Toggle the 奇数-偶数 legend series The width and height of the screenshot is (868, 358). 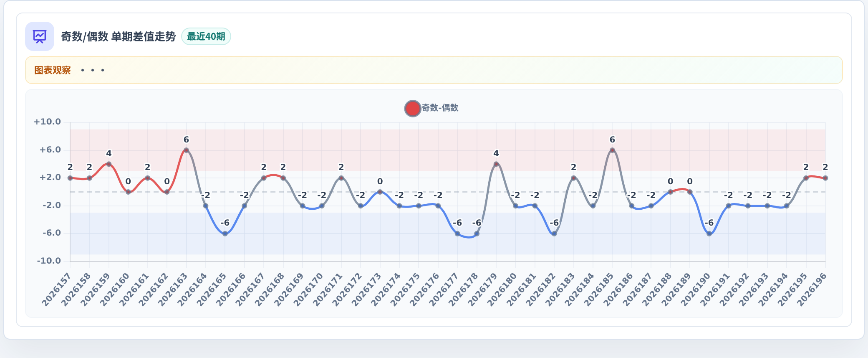point(431,108)
